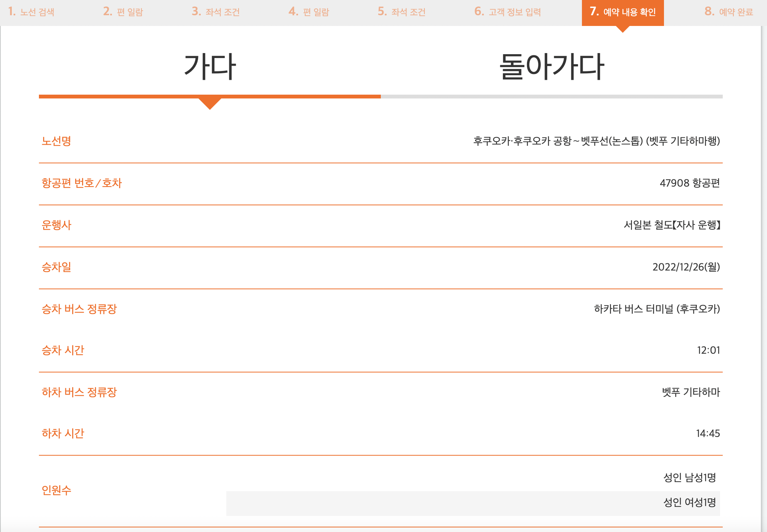
Task: Select step 3 좌석 조건 tab
Action: pyautogui.click(x=216, y=12)
